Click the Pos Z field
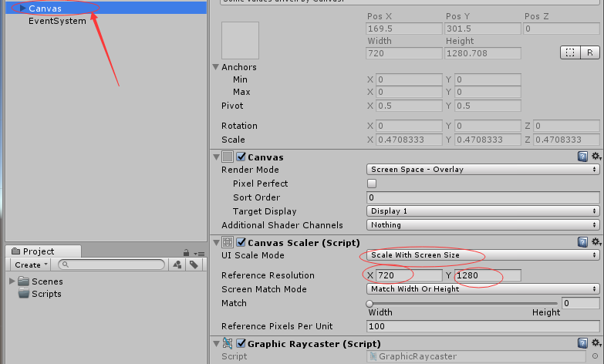This screenshot has width=604, height=364. 562,29
